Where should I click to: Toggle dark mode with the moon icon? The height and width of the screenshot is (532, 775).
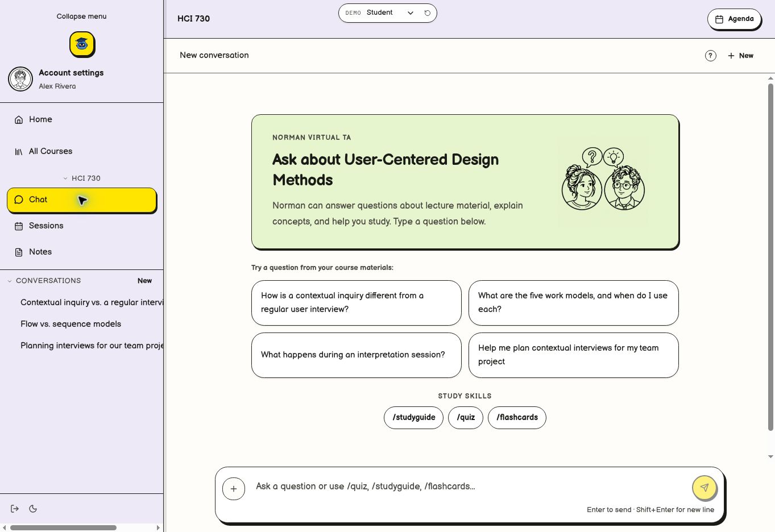(x=33, y=509)
